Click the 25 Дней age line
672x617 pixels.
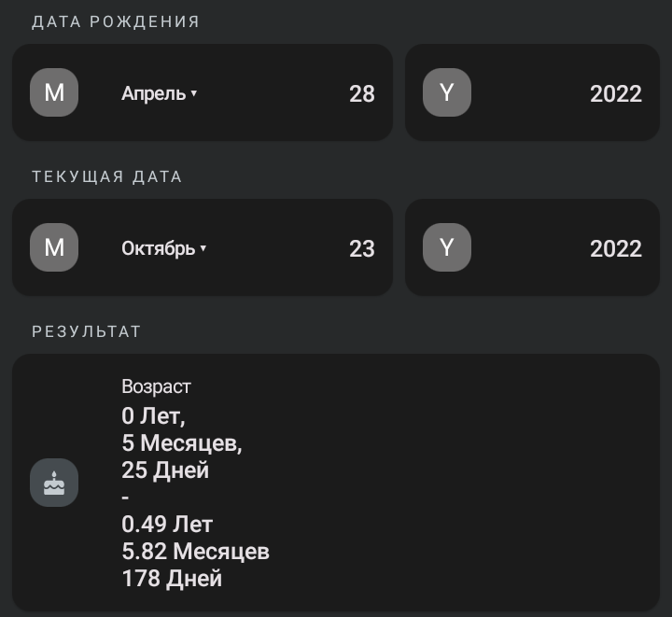pos(165,470)
